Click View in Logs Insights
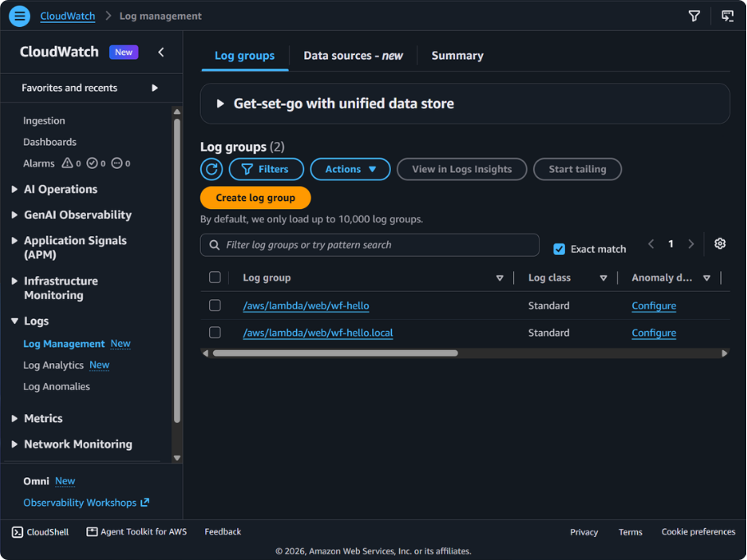 tap(462, 169)
